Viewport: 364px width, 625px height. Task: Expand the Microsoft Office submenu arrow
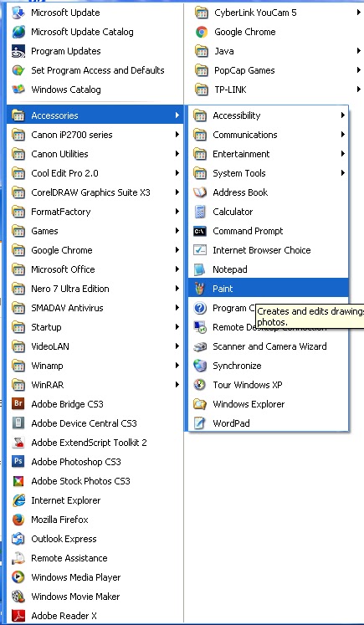pyautogui.click(x=177, y=269)
